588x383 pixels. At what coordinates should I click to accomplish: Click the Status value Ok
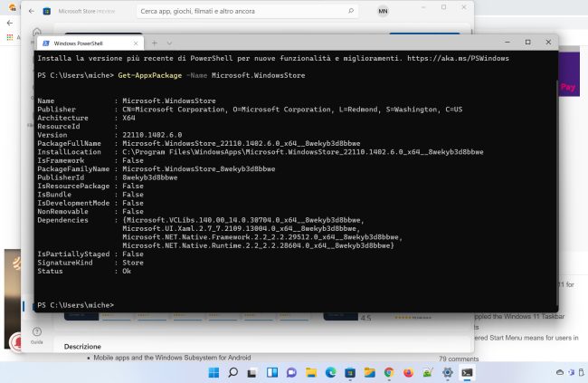(127, 271)
